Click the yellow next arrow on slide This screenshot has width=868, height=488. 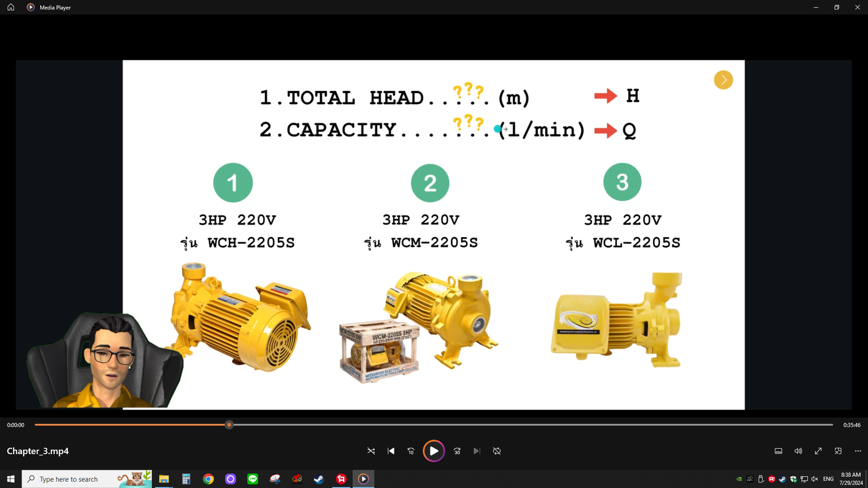(723, 80)
